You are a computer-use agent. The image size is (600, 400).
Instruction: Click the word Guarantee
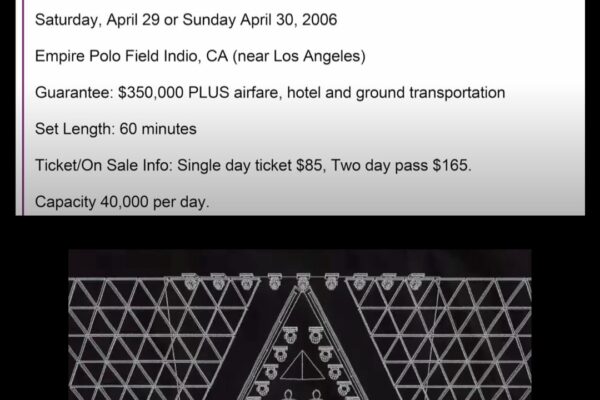[74, 93]
